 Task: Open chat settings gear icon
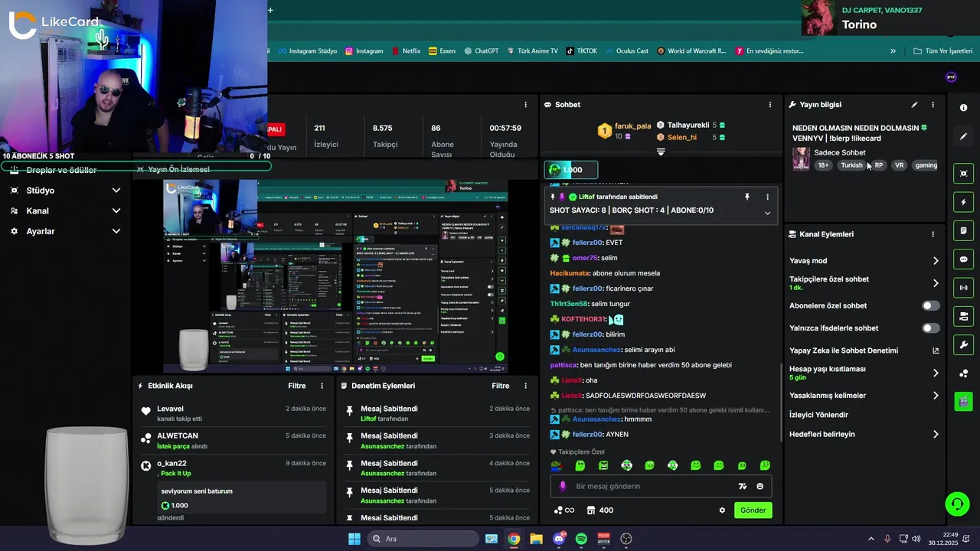point(722,510)
